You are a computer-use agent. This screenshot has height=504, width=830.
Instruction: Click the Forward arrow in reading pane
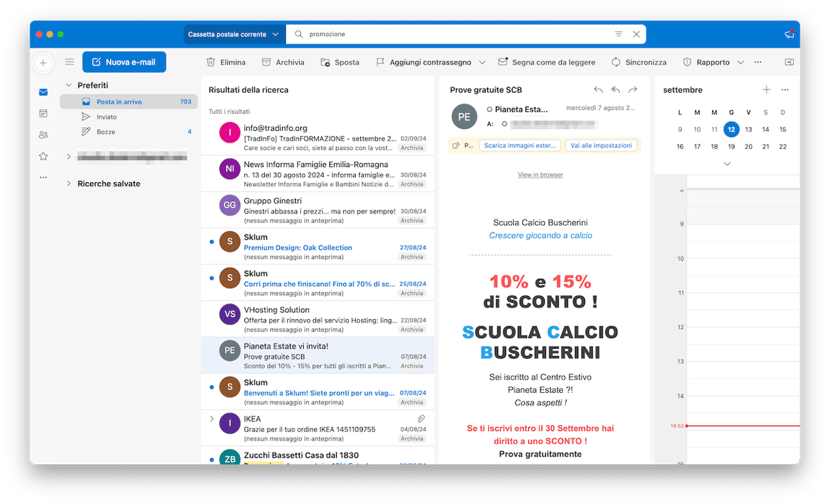[633, 90]
